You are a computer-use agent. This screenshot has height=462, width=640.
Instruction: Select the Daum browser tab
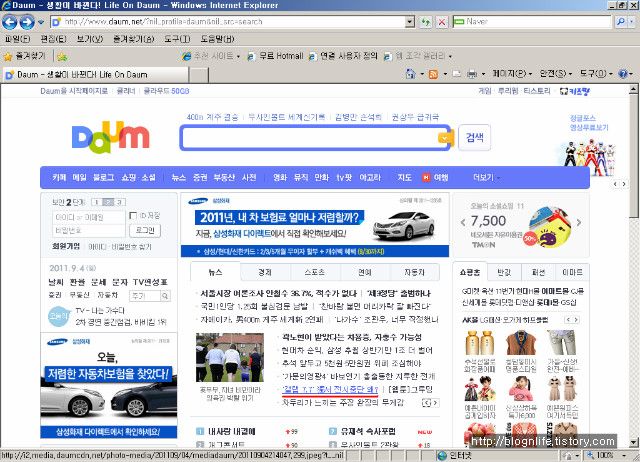coord(96,75)
